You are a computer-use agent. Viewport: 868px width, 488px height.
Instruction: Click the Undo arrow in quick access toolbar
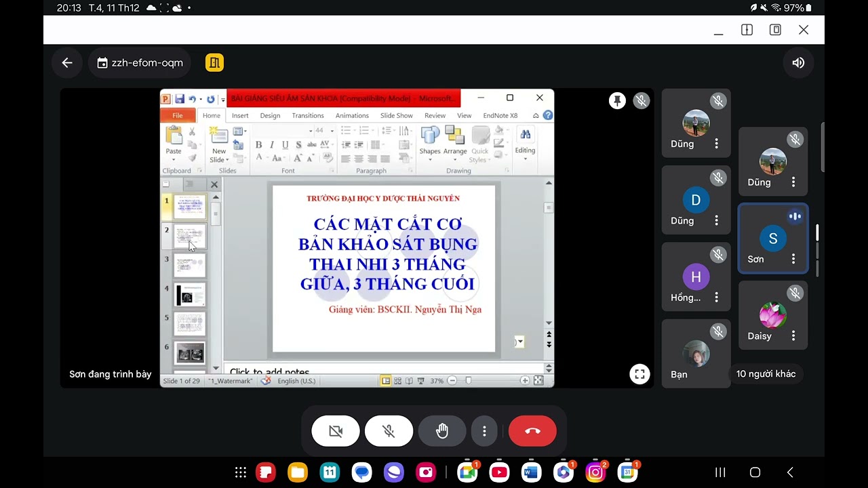click(x=193, y=99)
